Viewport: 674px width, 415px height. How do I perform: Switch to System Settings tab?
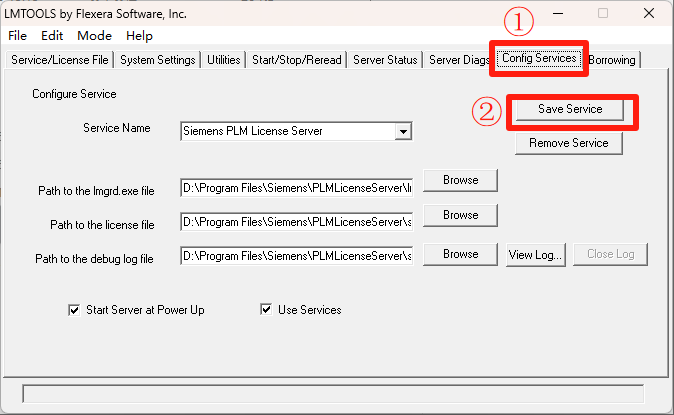click(158, 60)
